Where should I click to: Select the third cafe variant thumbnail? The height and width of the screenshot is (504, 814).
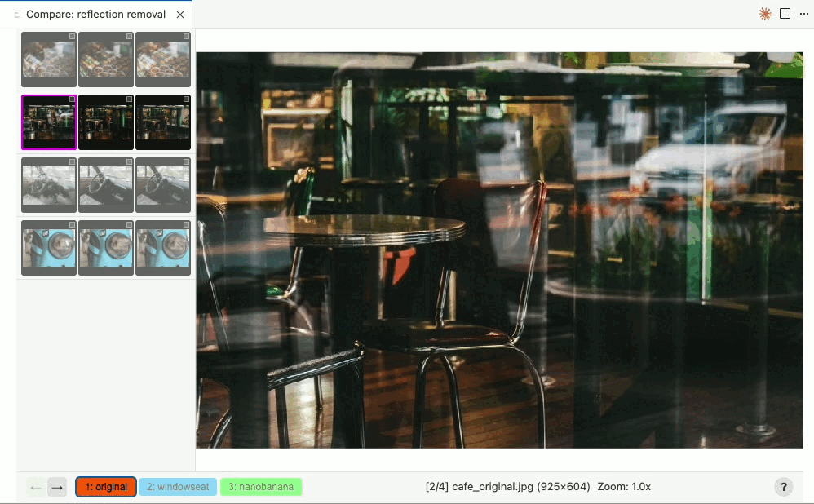(162, 122)
